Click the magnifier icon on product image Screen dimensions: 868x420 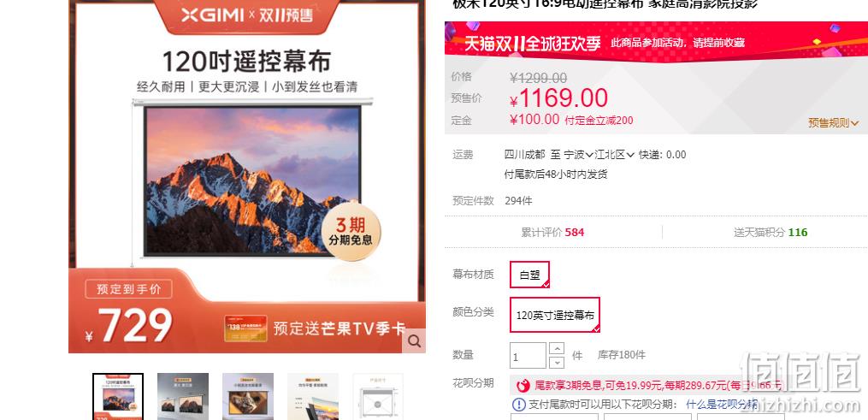pyautogui.click(x=414, y=341)
